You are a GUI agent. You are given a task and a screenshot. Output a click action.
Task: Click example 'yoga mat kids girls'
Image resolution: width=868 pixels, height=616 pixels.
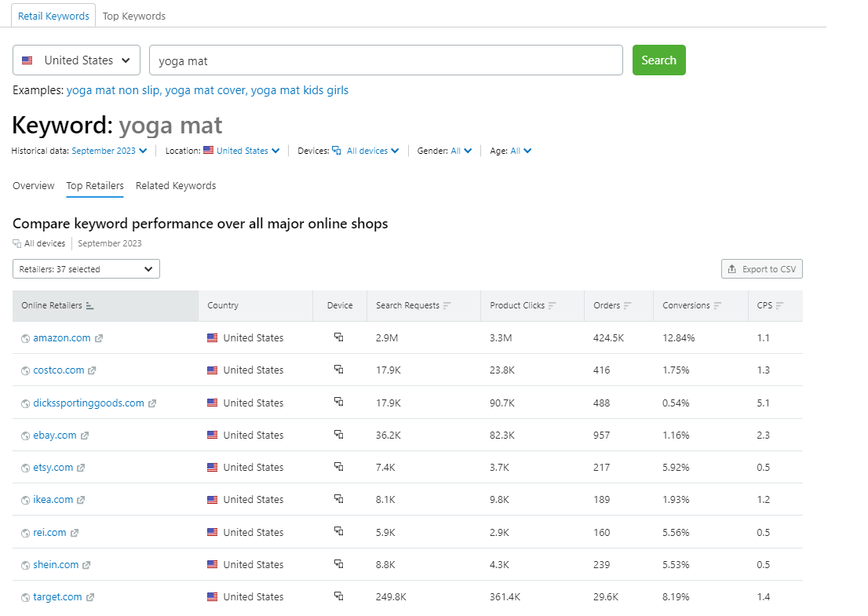pos(300,90)
